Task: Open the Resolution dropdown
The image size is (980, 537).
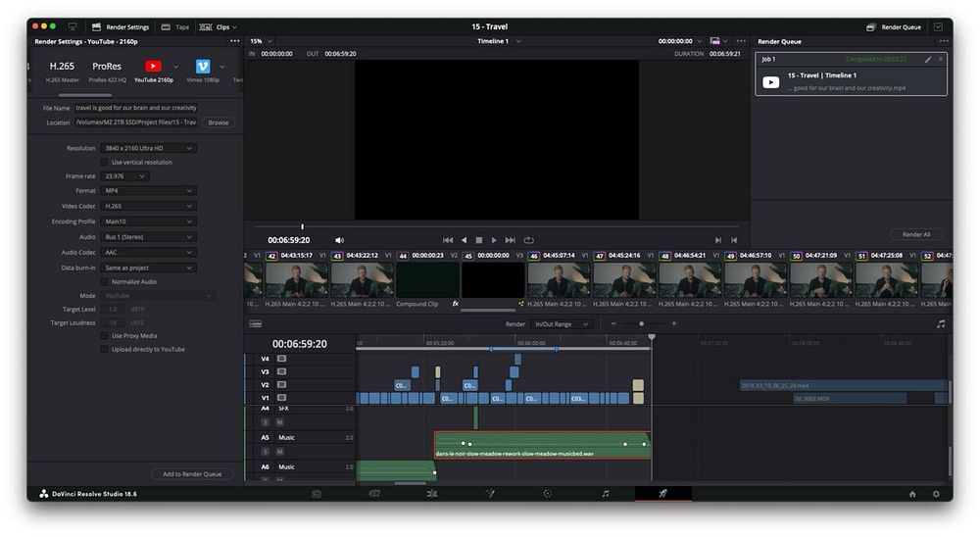Action: click(x=147, y=148)
